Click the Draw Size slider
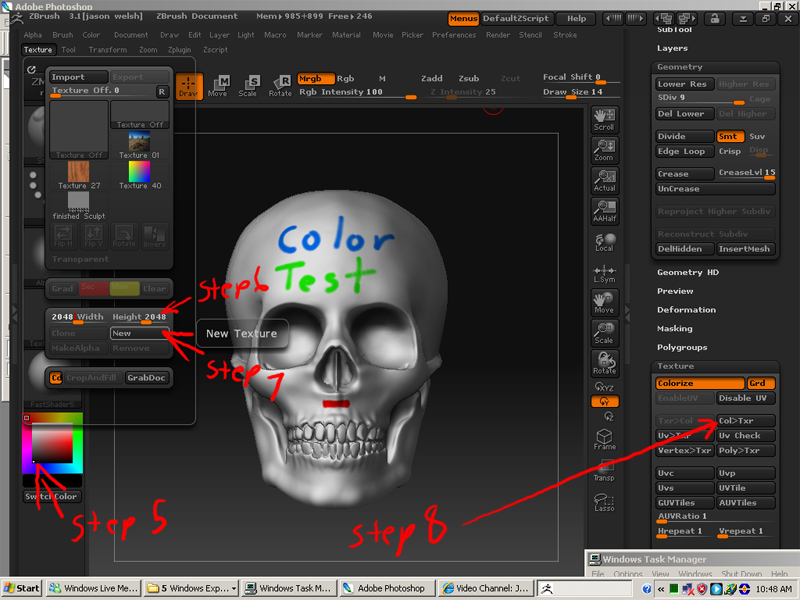The image size is (800, 600). click(581, 92)
